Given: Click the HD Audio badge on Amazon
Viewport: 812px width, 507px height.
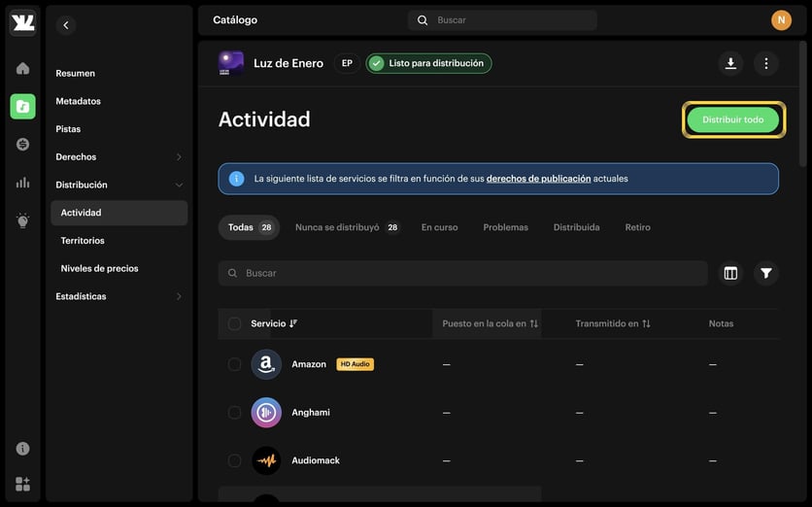Looking at the screenshot, I should [355, 364].
